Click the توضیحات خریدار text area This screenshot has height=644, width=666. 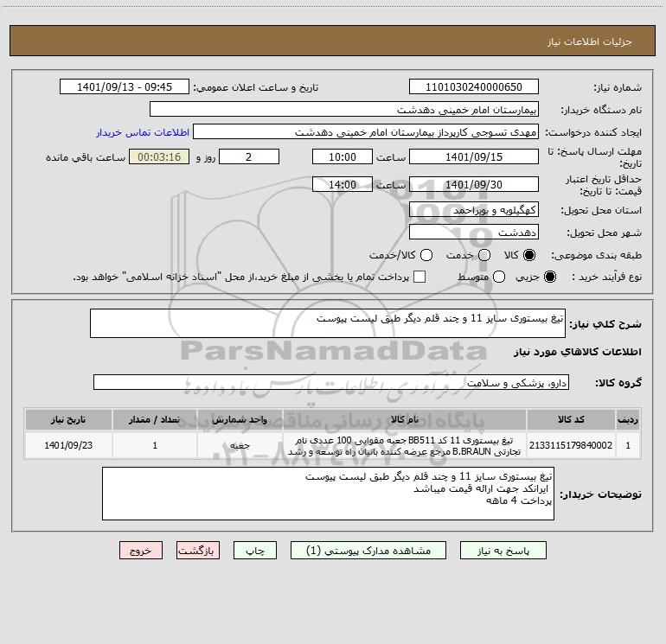coord(328,494)
